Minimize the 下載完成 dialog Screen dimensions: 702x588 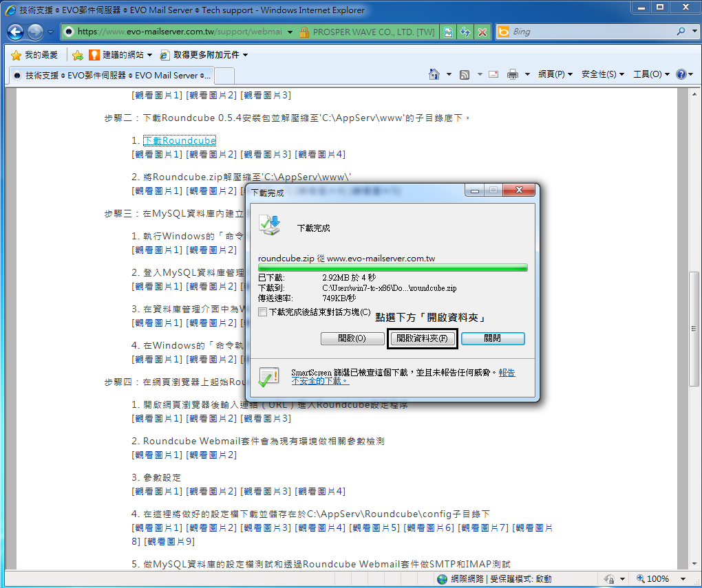475,190
